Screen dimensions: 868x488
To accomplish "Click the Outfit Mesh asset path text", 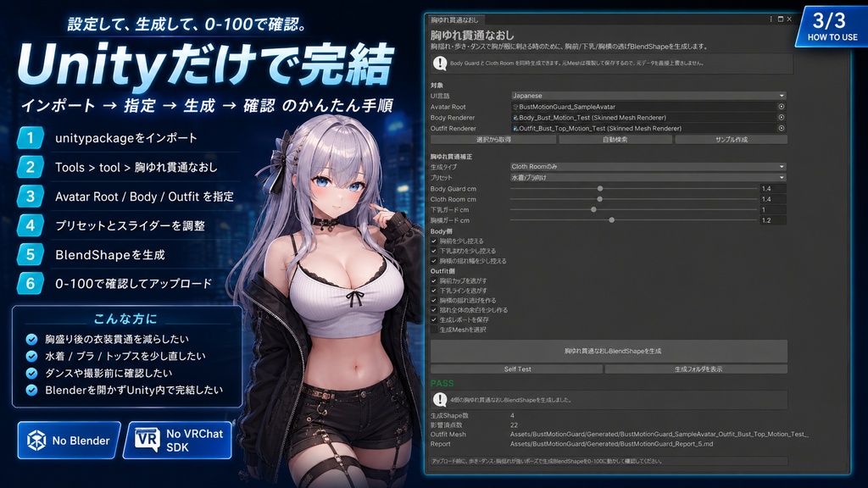I will 659,435.
